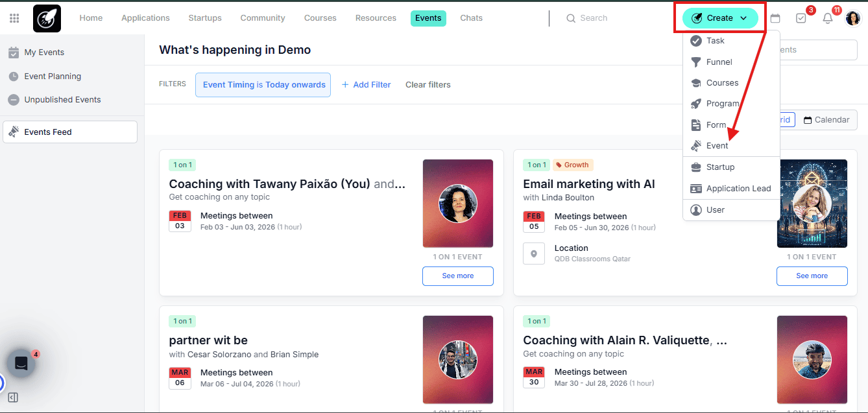Click the Application Lead card icon
Viewport: 868px width, 413px height.
[696, 189]
